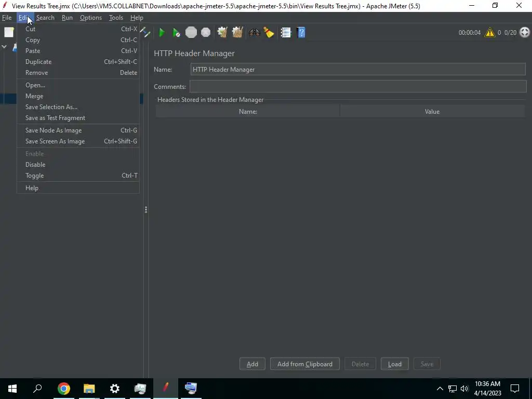The height and width of the screenshot is (399, 532).
Task: Switch to JMeter feather taskbar icon
Action: coord(166,389)
